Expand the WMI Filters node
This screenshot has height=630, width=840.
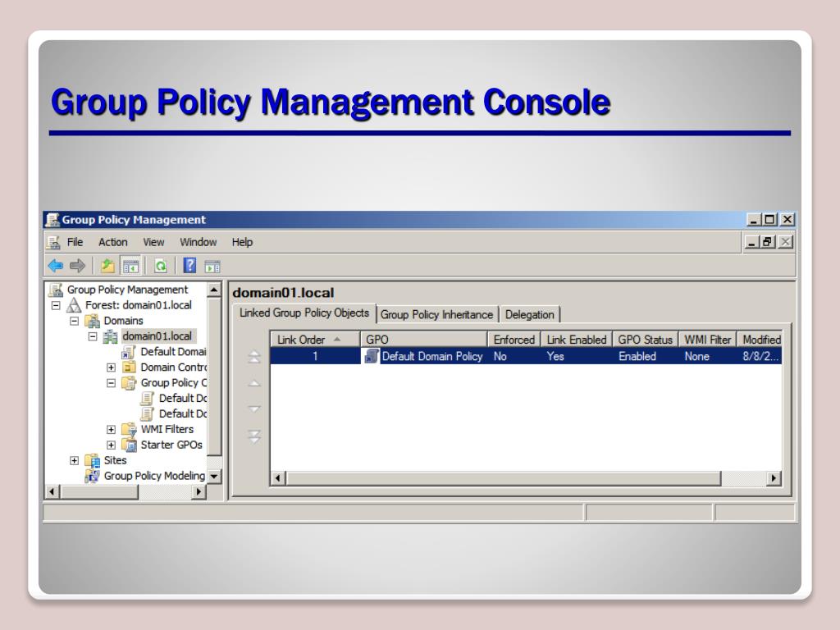click(111, 429)
